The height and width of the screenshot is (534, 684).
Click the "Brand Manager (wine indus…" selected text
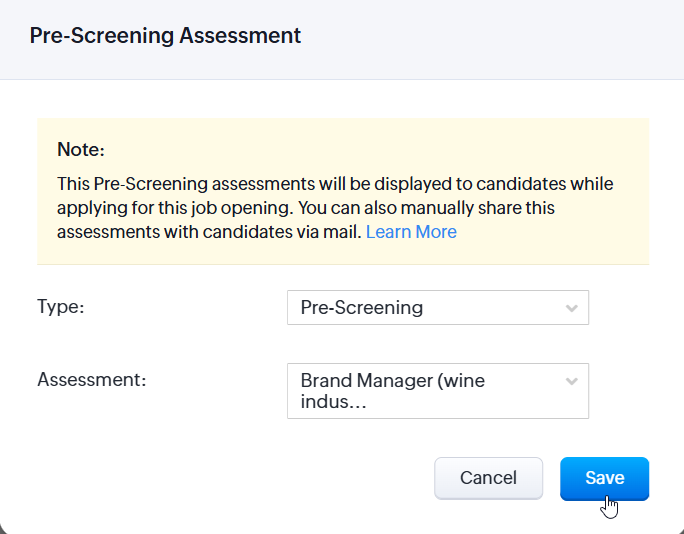point(392,390)
